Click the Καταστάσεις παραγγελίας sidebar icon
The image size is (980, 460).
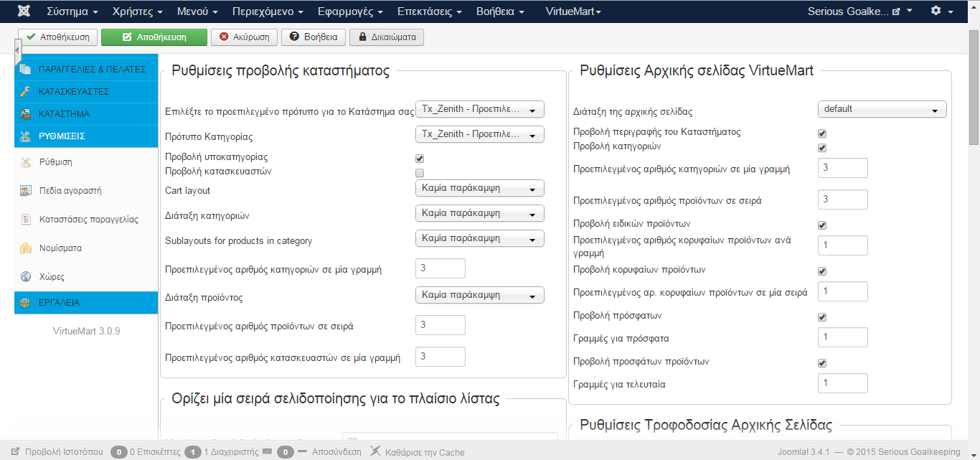(26, 220)
